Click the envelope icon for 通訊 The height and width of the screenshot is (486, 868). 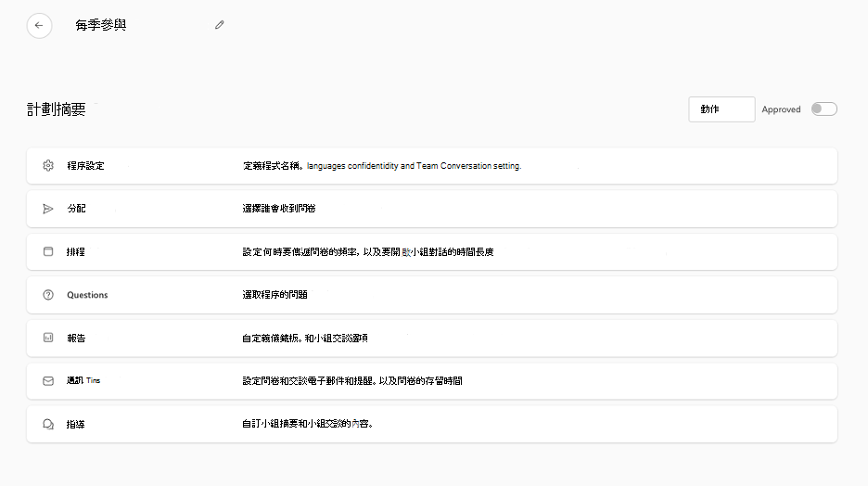click(x=48, y=381)
